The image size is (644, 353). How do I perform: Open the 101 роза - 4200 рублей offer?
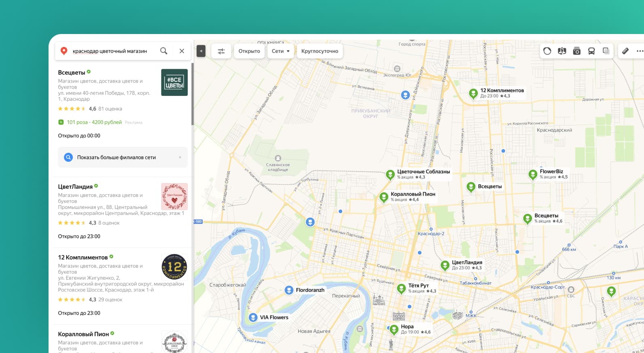(94, 122)
